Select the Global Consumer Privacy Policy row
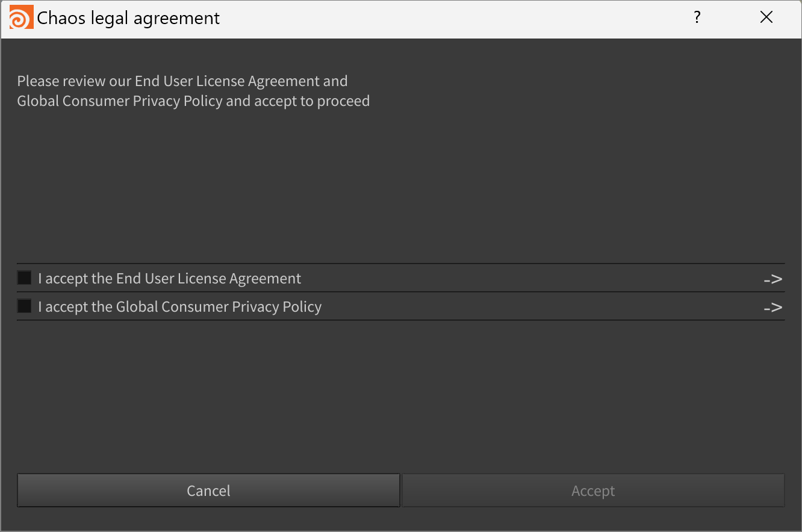802x532 pixels. (x=400, y=306)
